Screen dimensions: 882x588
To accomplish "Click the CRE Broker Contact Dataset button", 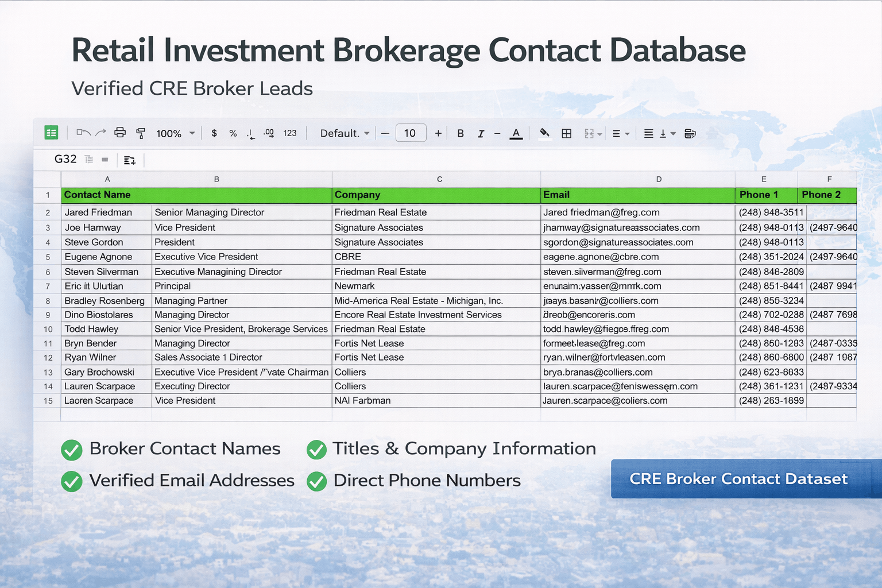I will coord(738,479).
